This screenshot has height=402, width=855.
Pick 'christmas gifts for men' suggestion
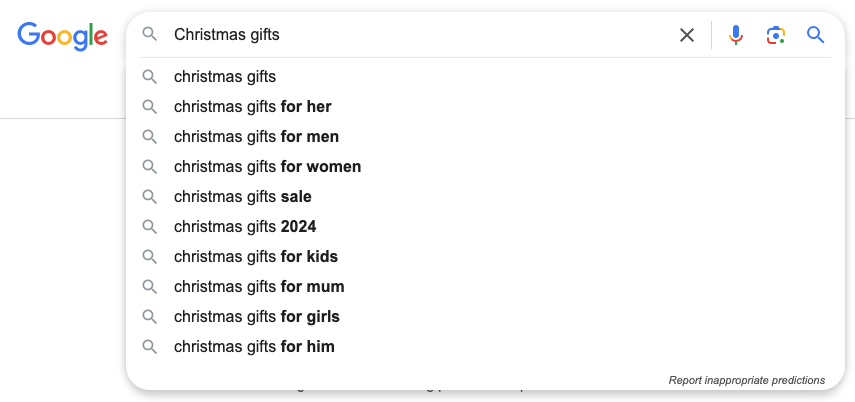(256, 137)
